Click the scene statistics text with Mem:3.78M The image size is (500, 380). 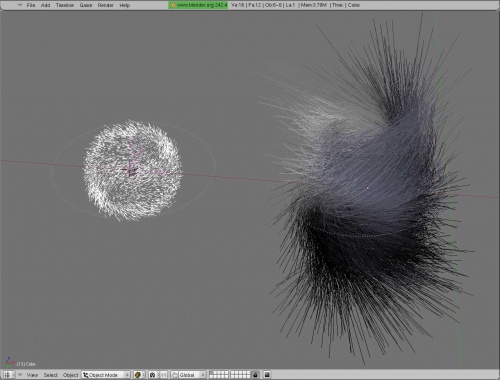(295, 5)
